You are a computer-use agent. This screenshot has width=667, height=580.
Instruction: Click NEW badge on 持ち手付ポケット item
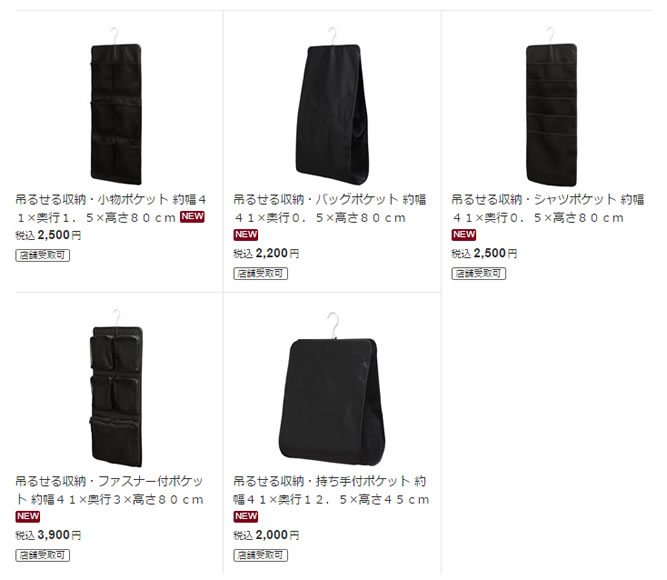[x=246, y=517]
